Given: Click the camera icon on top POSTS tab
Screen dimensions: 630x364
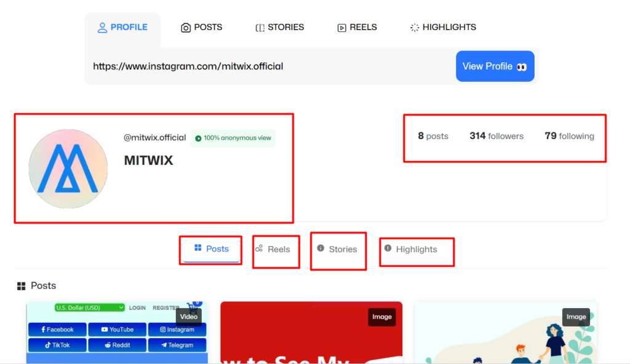Looking at the screenshot, I should tap(186, 28).
